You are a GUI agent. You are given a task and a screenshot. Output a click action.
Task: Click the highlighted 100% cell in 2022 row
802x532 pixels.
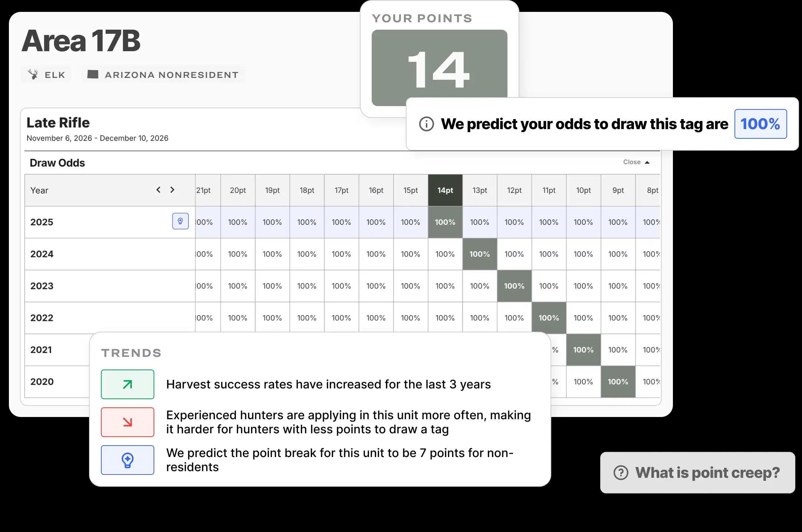pos(549,318)
